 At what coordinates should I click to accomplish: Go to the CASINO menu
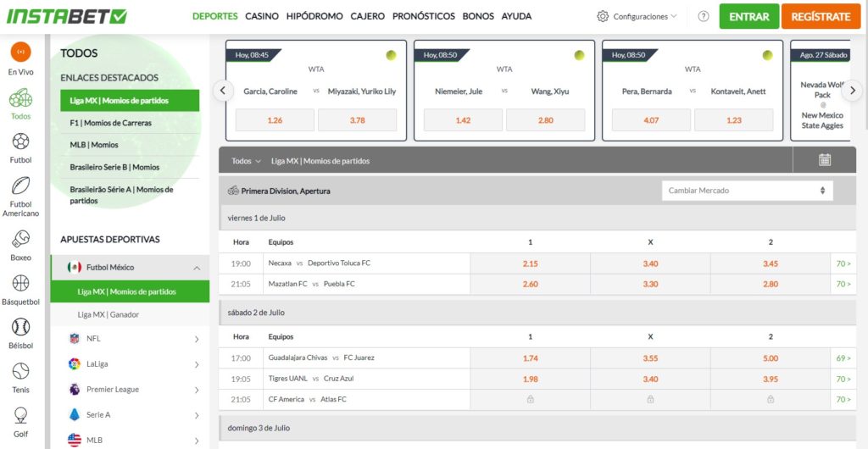pos(262,17)
